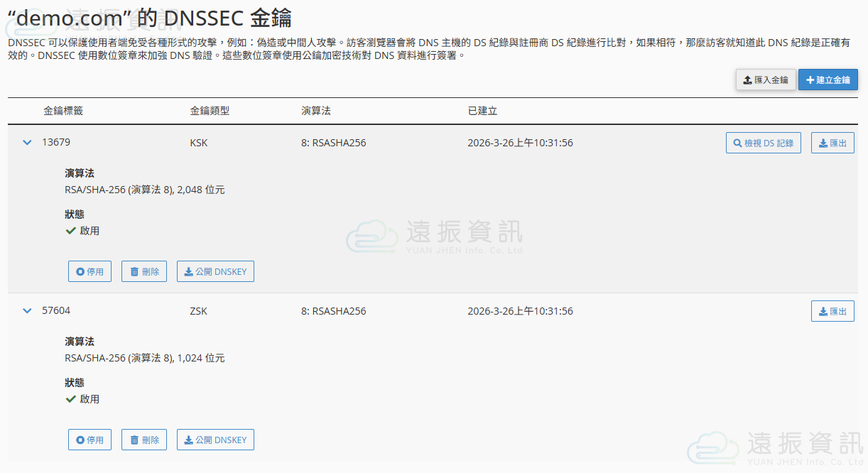
Task: Click the 匯入金鑰 import key button
Action: point(766,80)
